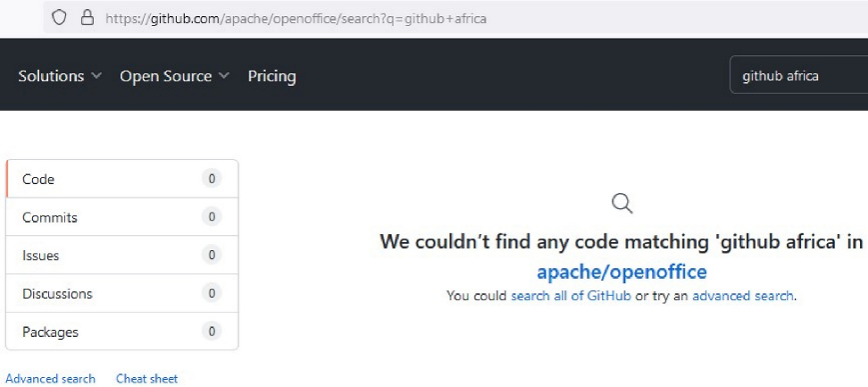This screenshot has width=868, height=387.
Task: Expand the Solutions dropdown menu
Action: 60,76
